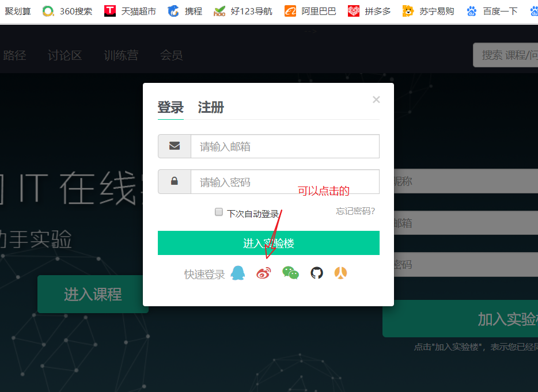Enable the 下次自动登录 checkbox
The width and height of the screenshot is (538, 392).
pos(219,212)
